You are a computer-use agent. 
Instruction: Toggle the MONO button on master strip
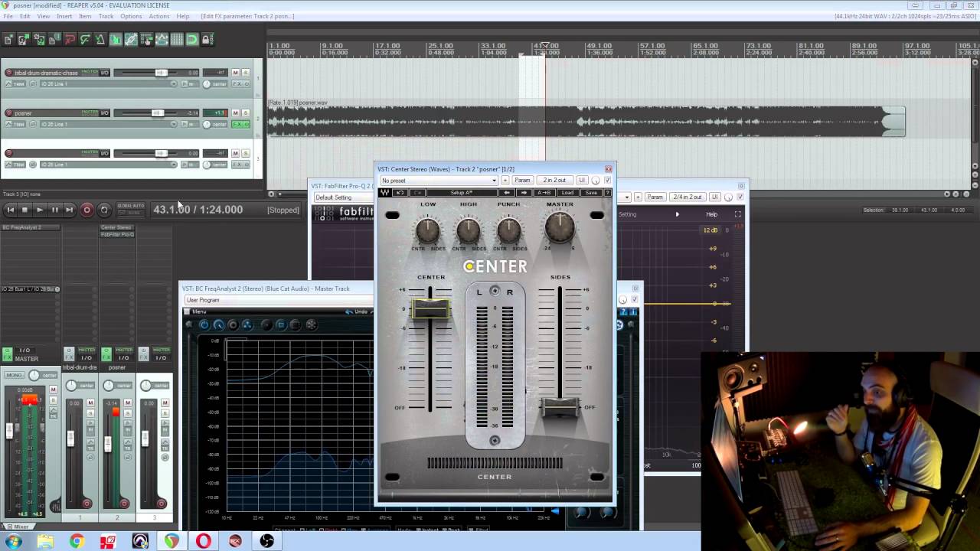(14, 375)
